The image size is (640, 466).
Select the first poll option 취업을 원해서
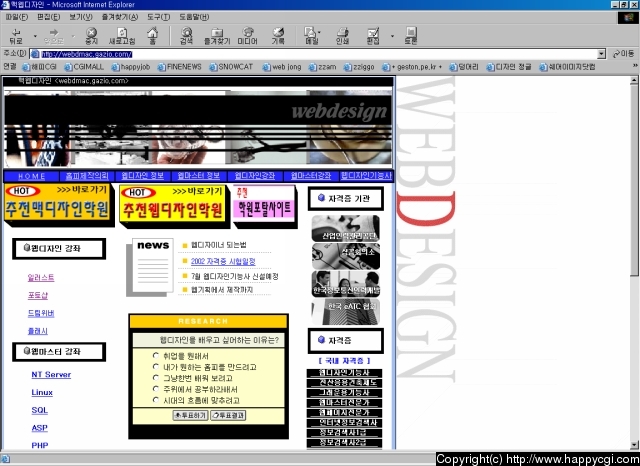pyautogui.click(x=156, y=355)
